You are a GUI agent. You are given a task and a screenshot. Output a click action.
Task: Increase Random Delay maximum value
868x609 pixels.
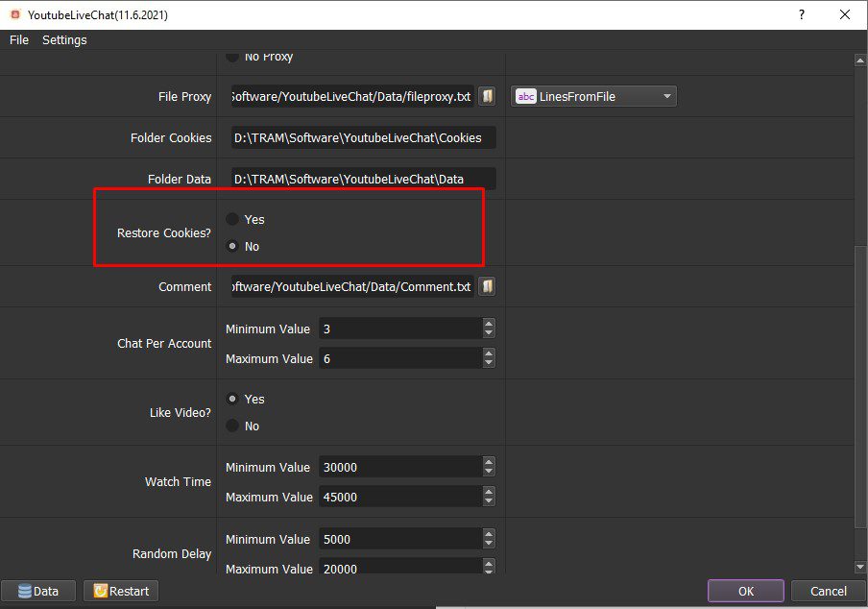pyautogui.click(x=488, y=564)
